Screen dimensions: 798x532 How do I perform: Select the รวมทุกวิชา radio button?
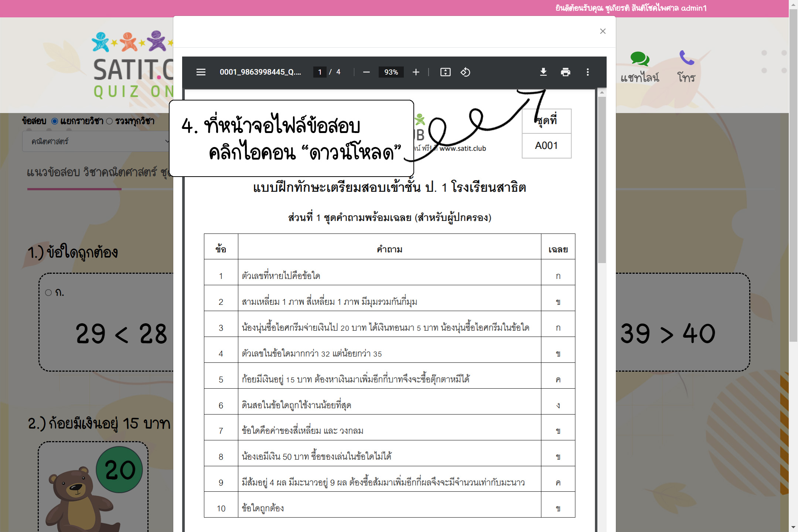point(109,121)
